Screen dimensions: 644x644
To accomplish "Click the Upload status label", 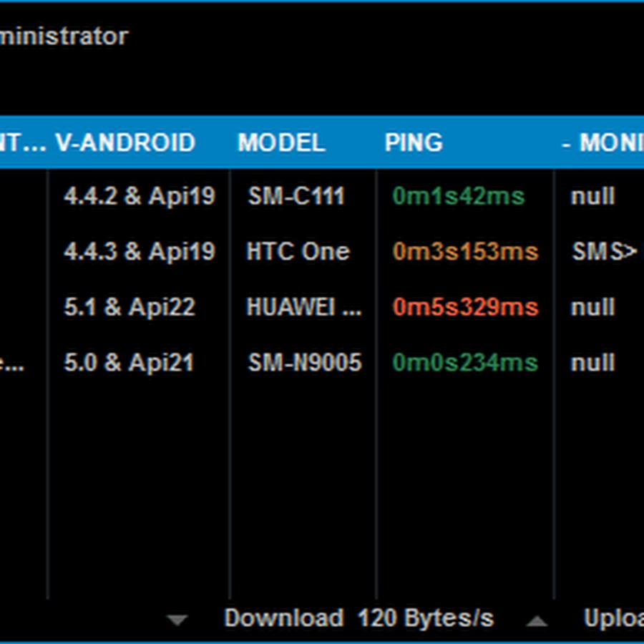I will click(x=614, y=619).
